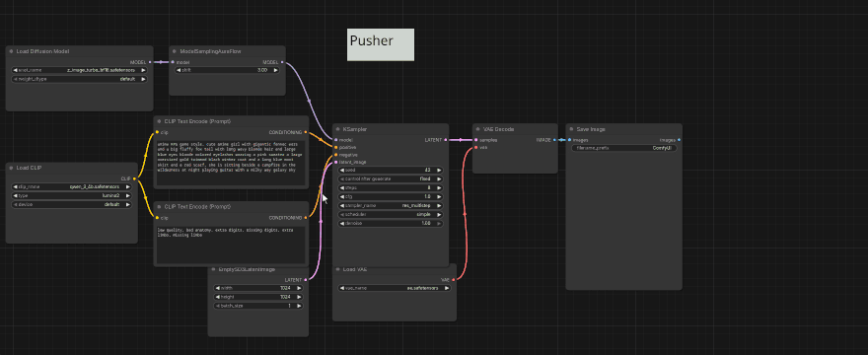The width and height of the screenshot is (868, 355).
Task: Click the clip input socket of the anime prompt encoder
Action: [x=157, y=132]
